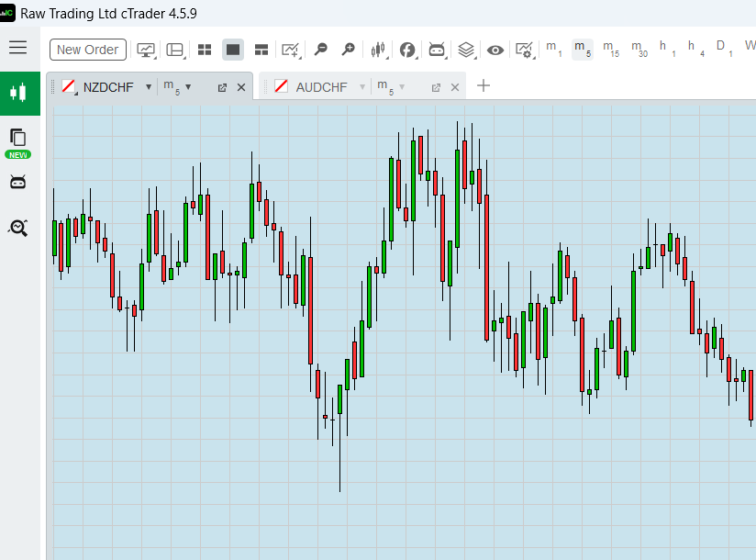
Task: Select the single-chart layout mode
Action: point(233,50)
